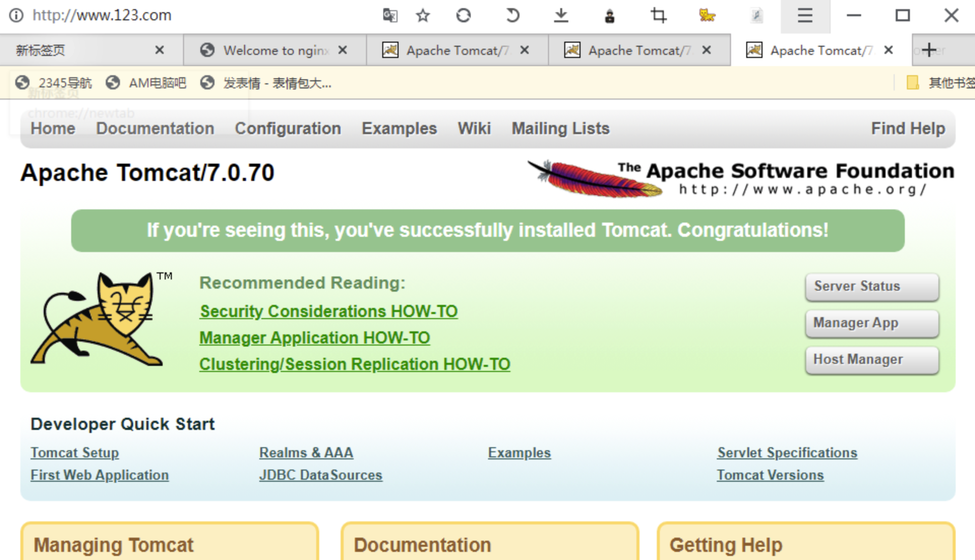Click the Tomcat cat mascot image
Screen dimensions: 975x560
[102, 319]
